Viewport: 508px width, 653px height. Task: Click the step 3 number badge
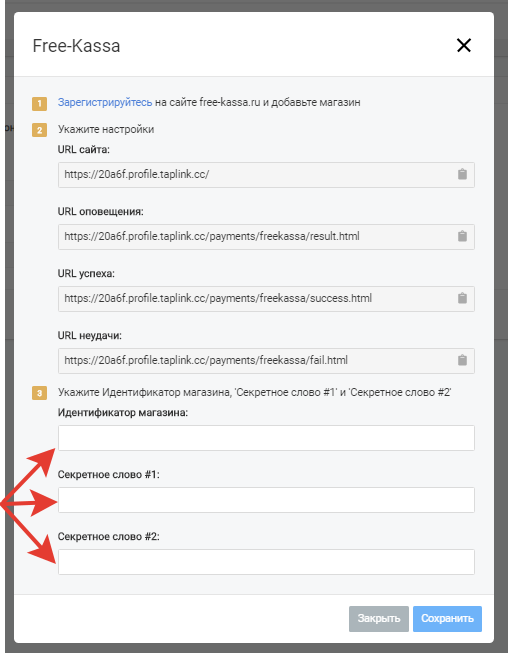click(40, 393)
